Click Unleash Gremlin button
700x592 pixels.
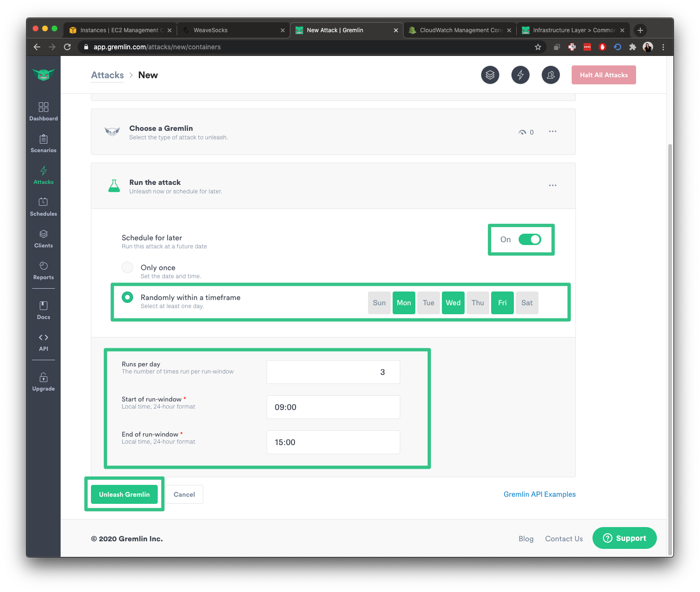125,494
